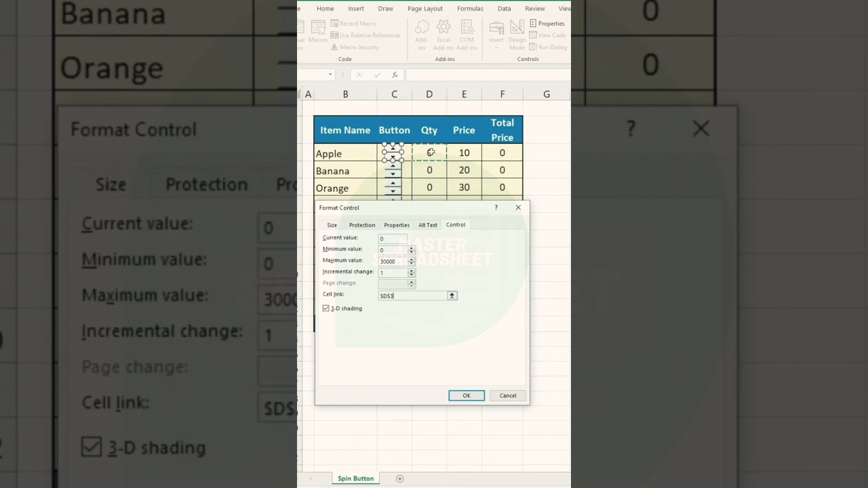868x488 pixels.
Task: Close the Format Control dialog
Action: [518, 207]
